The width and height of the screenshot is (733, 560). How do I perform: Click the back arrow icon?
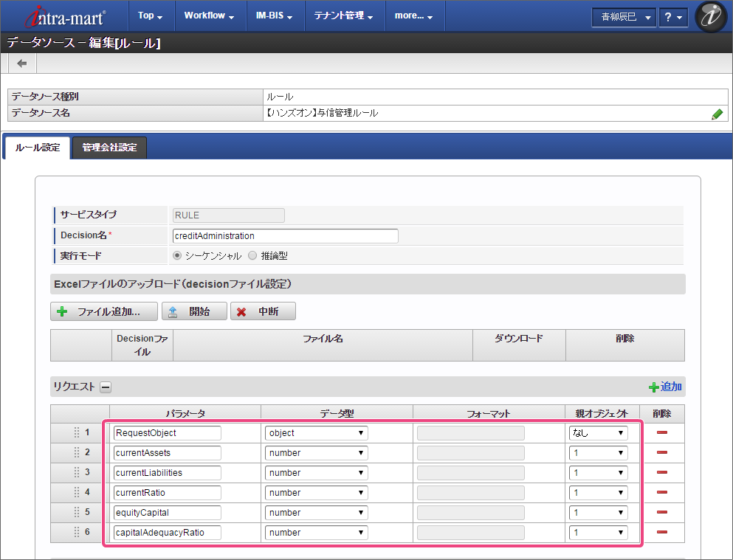(21, 63)
